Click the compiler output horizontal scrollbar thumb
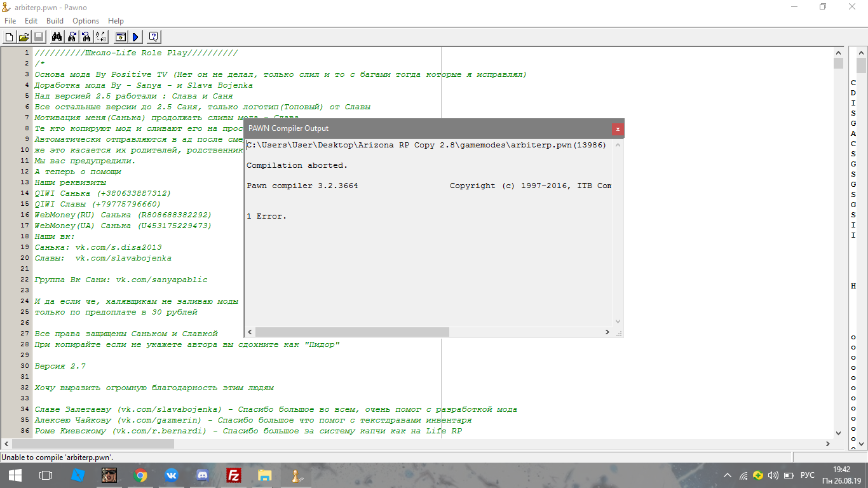868x488 pixels. (352, 332)
